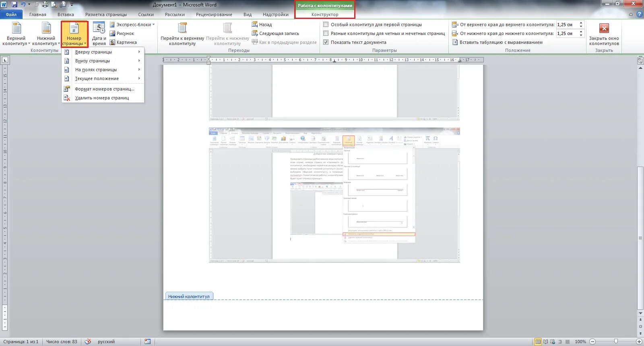
Task: Undo the last action in quick access toolbar
Action: click(23, 5)
